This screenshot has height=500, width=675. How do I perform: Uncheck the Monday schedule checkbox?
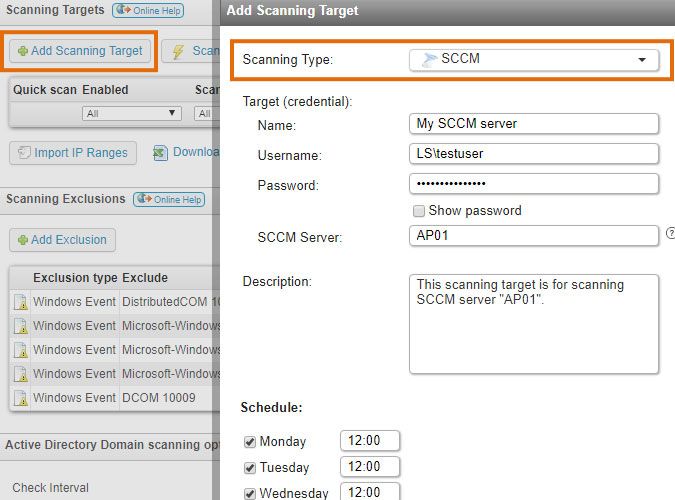tap(249, 441)
